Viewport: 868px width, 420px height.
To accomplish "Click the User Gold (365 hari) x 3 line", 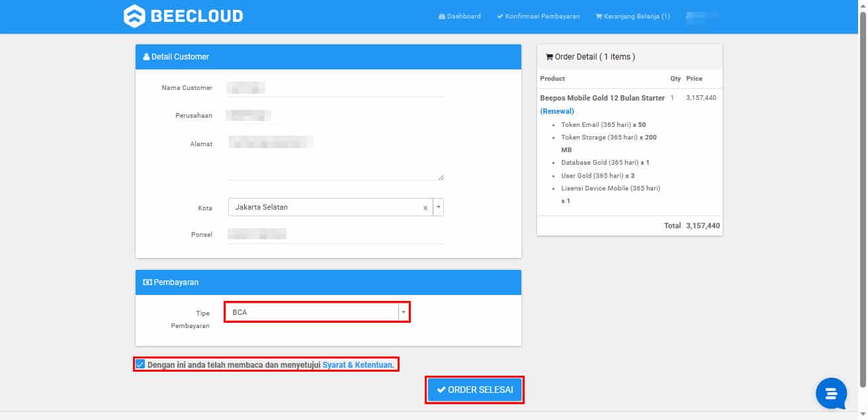I will [x=598, y=176].
